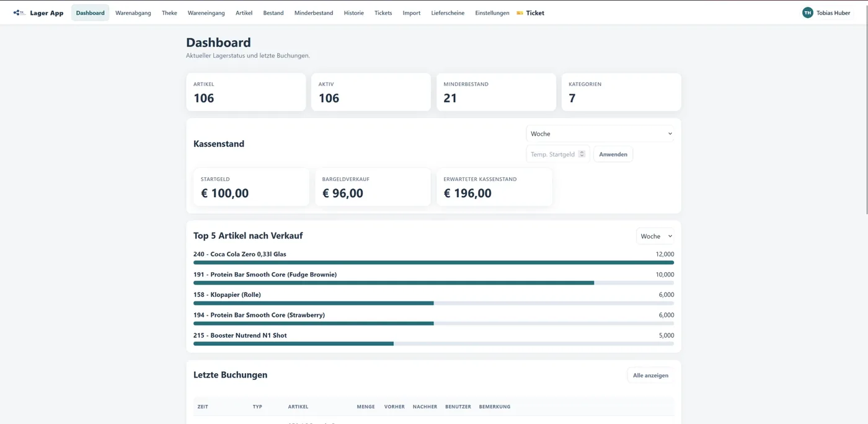Click the Lager App logo icon

point(19,12)
